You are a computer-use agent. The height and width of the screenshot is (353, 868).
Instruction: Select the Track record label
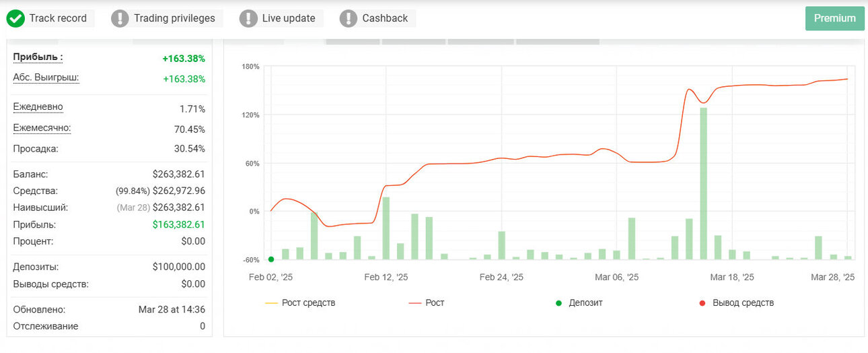pyautogui.click(x=58, y=19)
